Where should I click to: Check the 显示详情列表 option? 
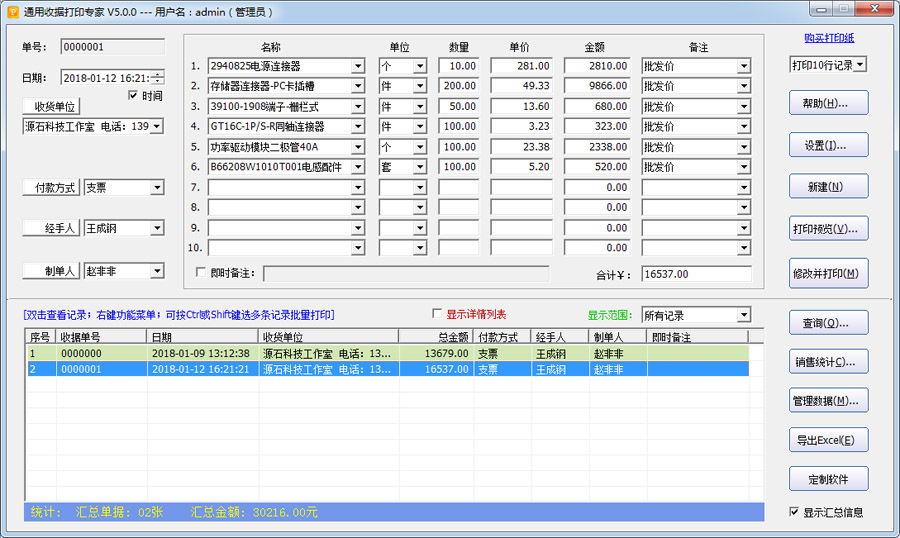(436, 314)
